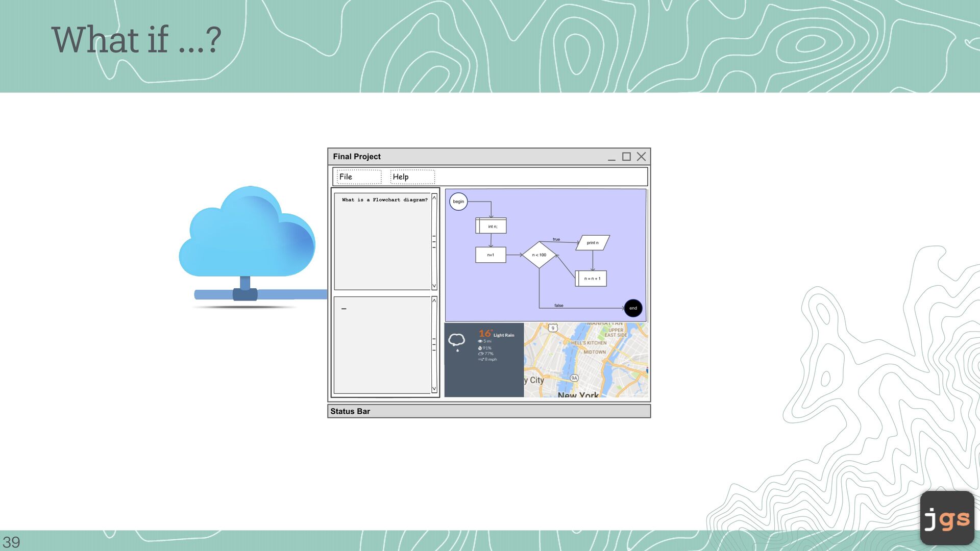Viewport: 980px width, 551px height.
Task: Click in the lower text input panel
Action: click(382, 345)
